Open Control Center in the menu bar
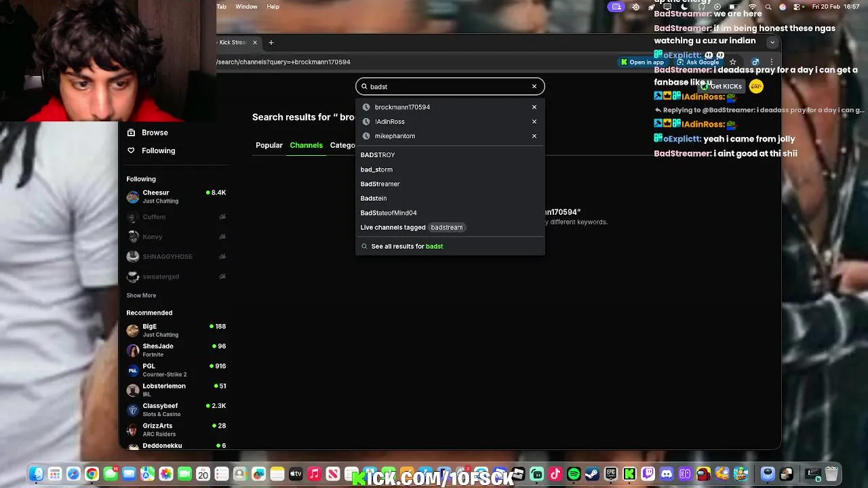The height and width of the screenshot is (488, 868). (x=797, y=7)
